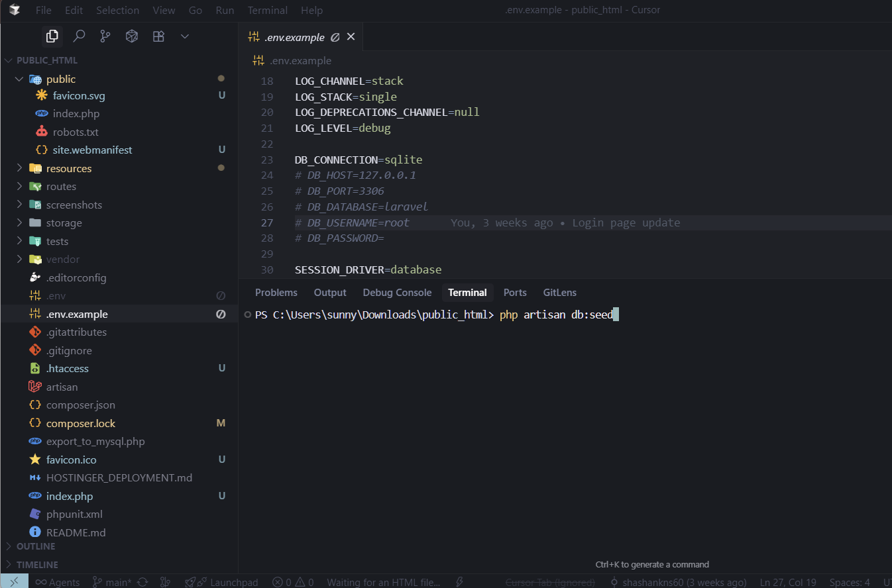Screen dimensions: 892x588
Task: Open the Terminal menu in menu bar
Action: [x=267, y=10]
